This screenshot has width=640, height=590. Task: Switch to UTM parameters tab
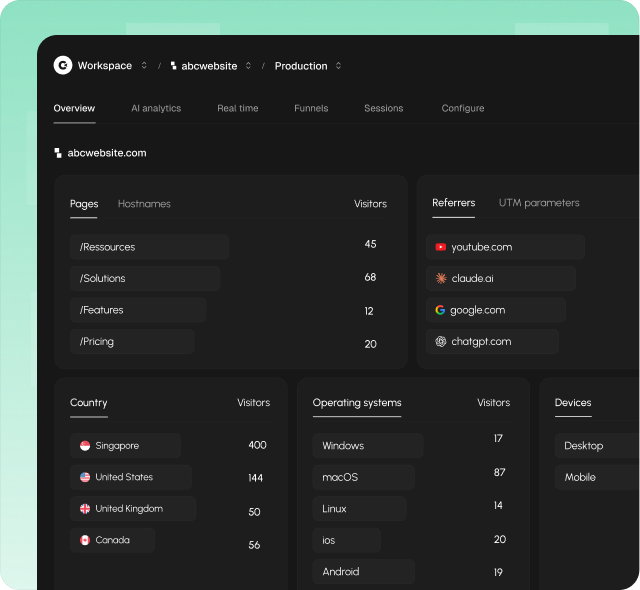(x=539, y=203)
